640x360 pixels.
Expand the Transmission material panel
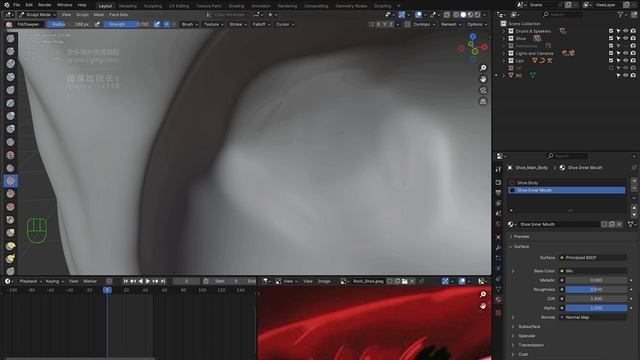pos(513,345)
